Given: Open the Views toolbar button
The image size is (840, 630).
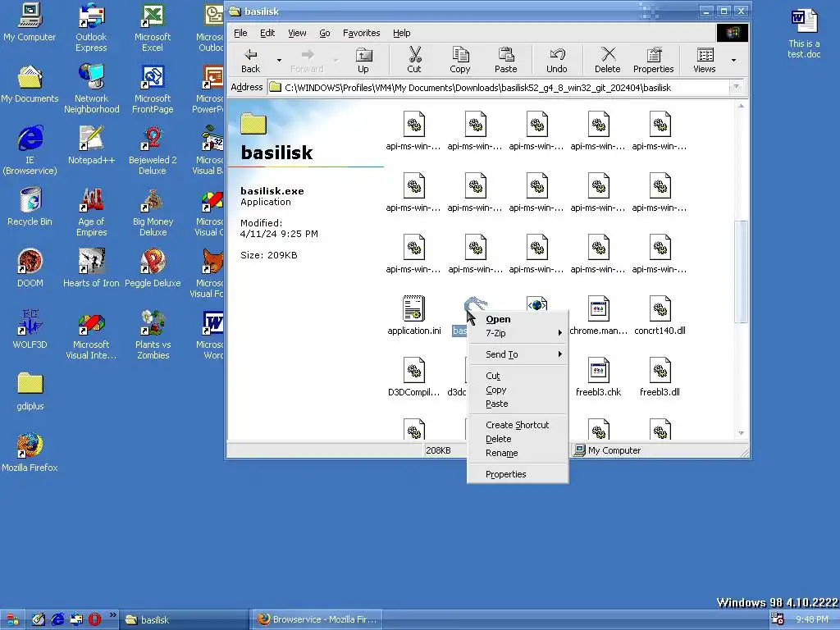Looking at the screenshot, I should pyautogui.click(x=704, y=59).
